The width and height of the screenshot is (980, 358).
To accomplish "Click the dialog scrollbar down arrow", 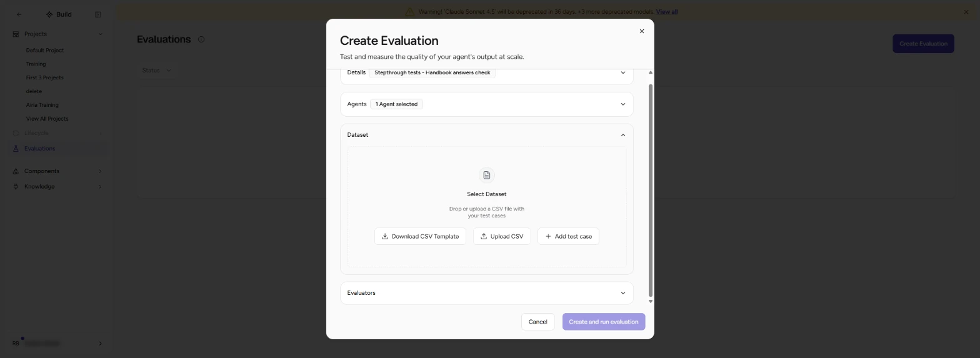I will (x=651, y=301).
